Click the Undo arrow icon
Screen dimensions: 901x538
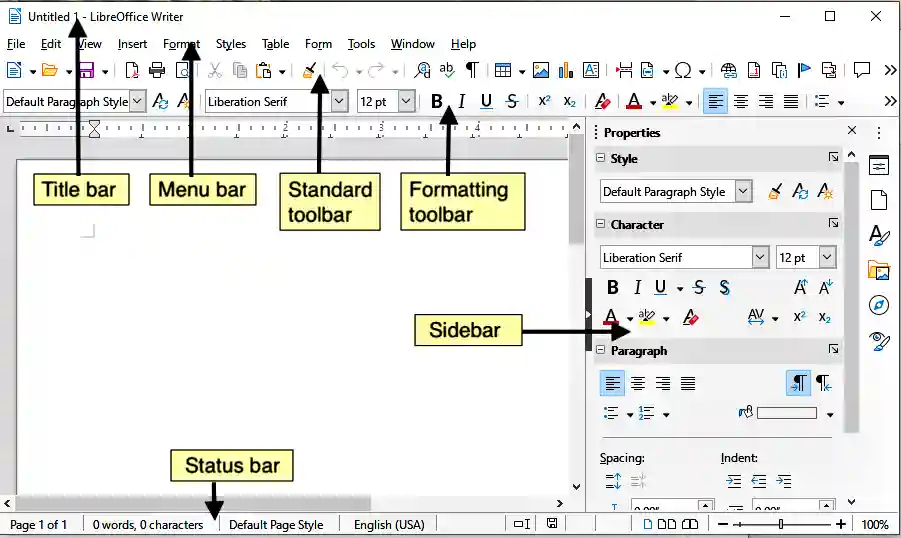pos(340,70)
